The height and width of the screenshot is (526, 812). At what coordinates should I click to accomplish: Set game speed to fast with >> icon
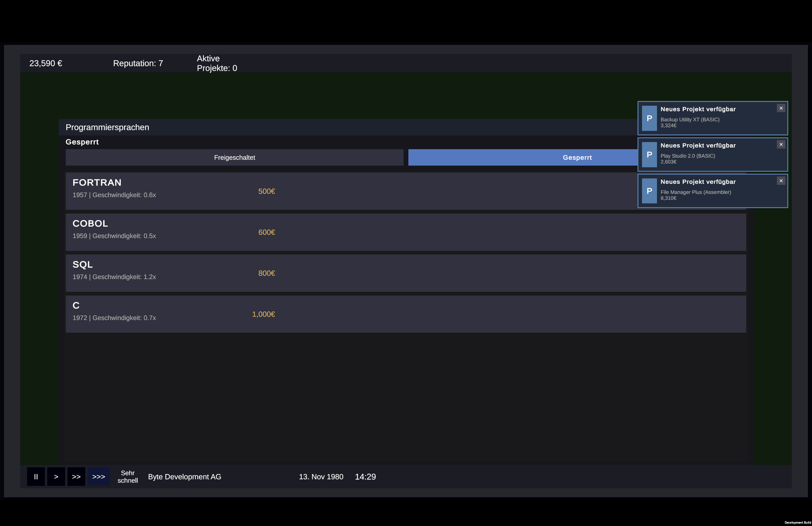pos(76,477)
